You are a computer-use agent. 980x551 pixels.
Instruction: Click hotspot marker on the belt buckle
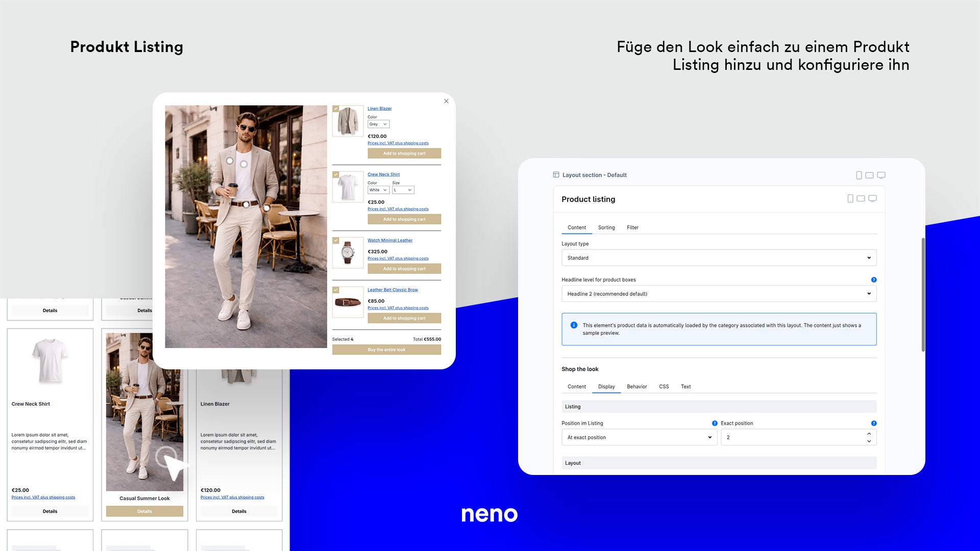246,204
